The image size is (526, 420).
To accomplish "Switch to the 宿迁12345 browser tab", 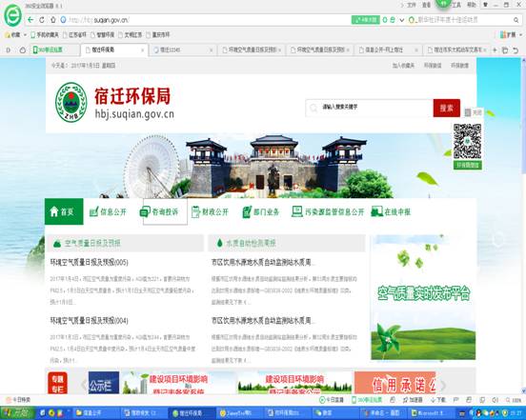I will point(183,50).
